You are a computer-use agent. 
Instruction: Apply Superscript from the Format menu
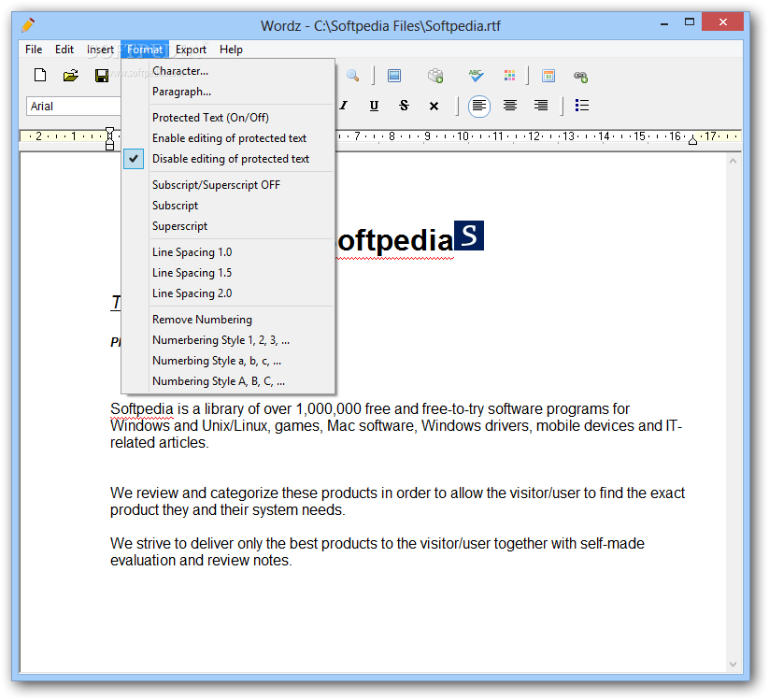click(229, 226)
